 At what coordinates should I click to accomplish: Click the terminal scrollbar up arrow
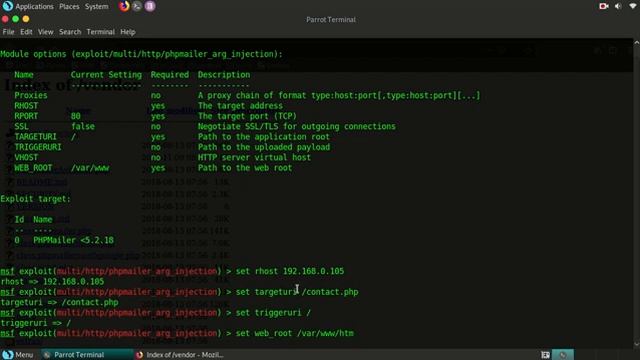[x=636, y=42]
